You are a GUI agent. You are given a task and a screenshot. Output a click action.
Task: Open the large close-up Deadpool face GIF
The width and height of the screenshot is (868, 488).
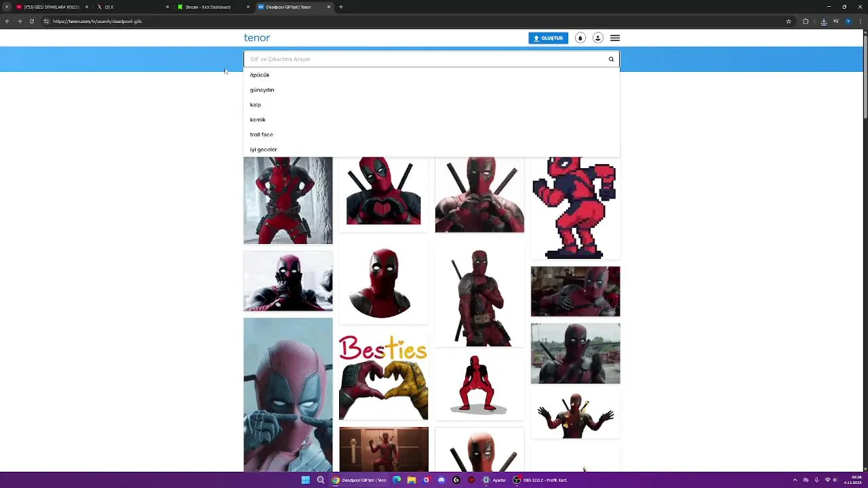(x=288, y=394)
